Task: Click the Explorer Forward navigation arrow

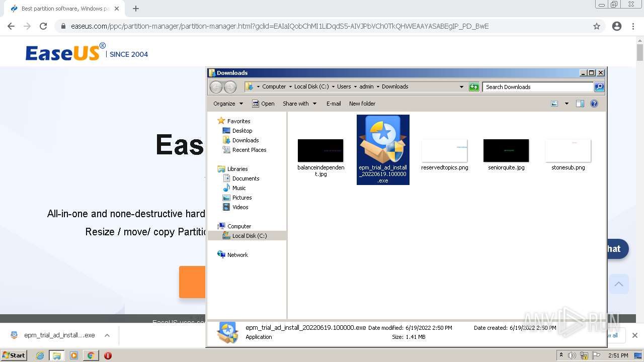Action: [x=230, y=87]
